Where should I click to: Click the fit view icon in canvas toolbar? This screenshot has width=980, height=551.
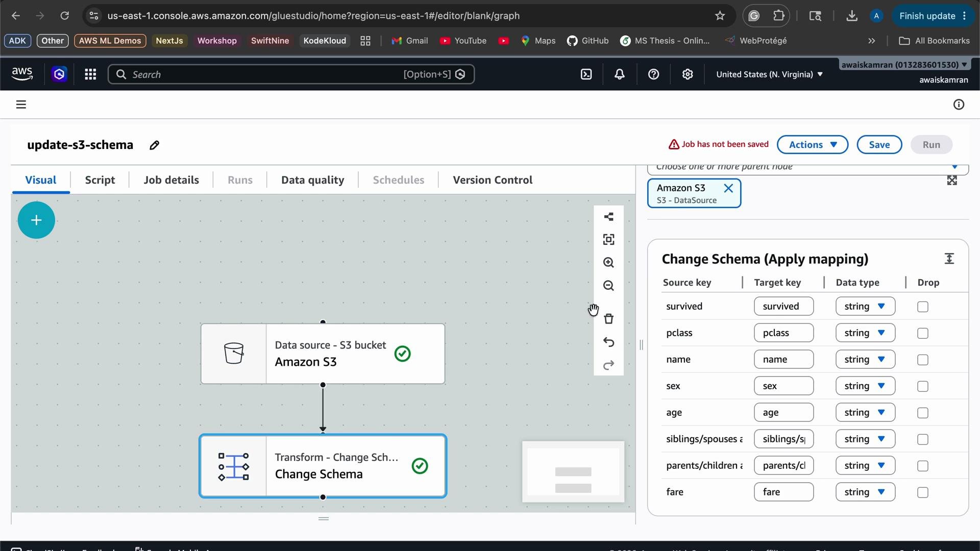[608, 240]
